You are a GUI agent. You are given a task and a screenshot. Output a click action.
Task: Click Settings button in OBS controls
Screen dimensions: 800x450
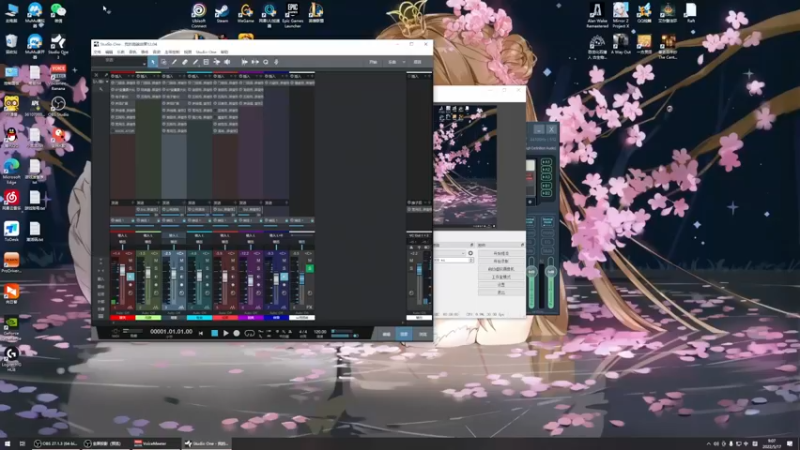[x=501, y=285]
